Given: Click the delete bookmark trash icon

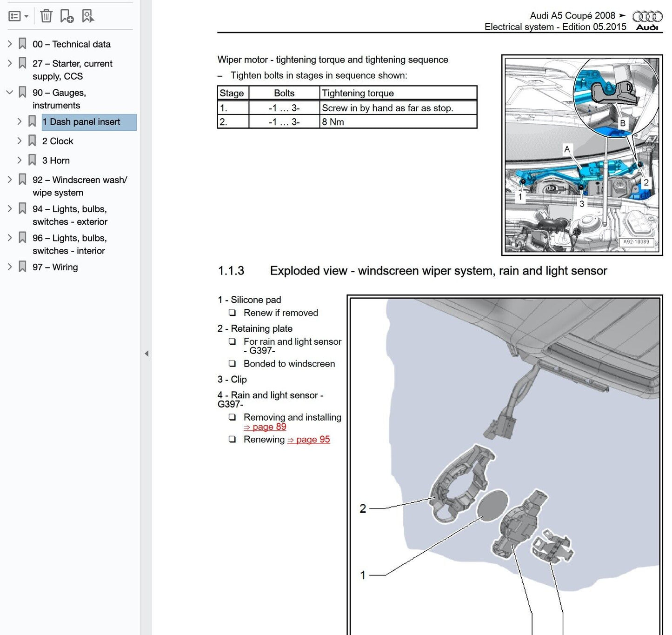Looking at the screenshot, I should tap(46, 16).
